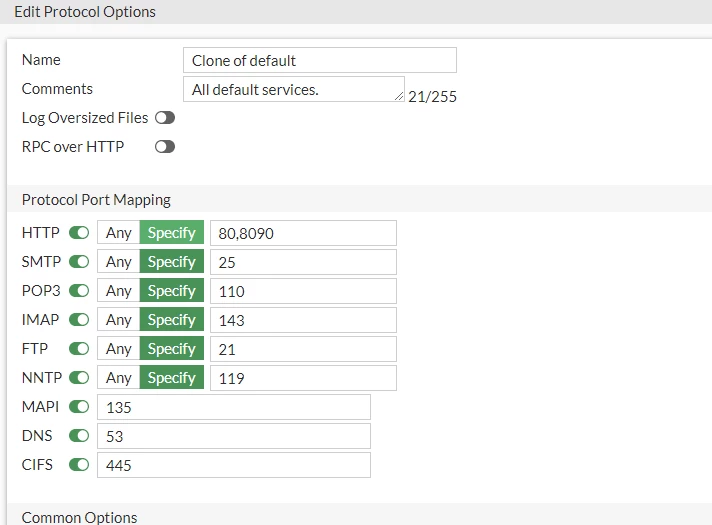The height and width of the screenshot is (525, 712).
Task: Select Any for POP3 ports
Action: [x=119, y=291]
